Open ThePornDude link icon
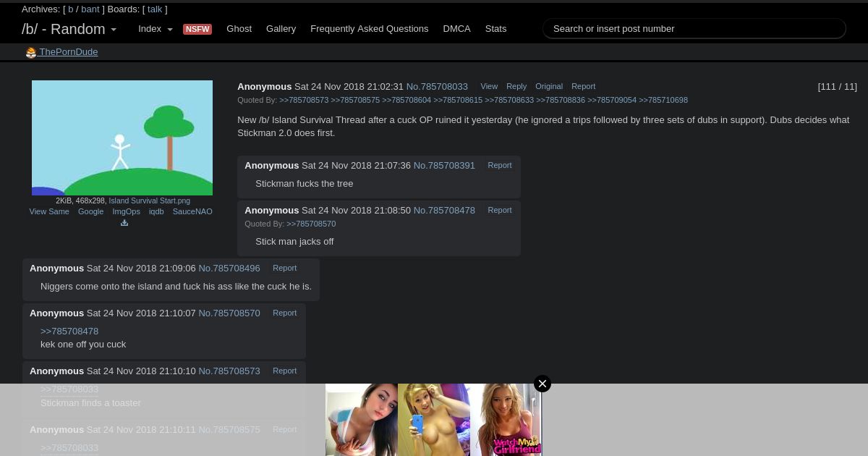This screenshot has width=868, height=456. click(x=31, y=52)
